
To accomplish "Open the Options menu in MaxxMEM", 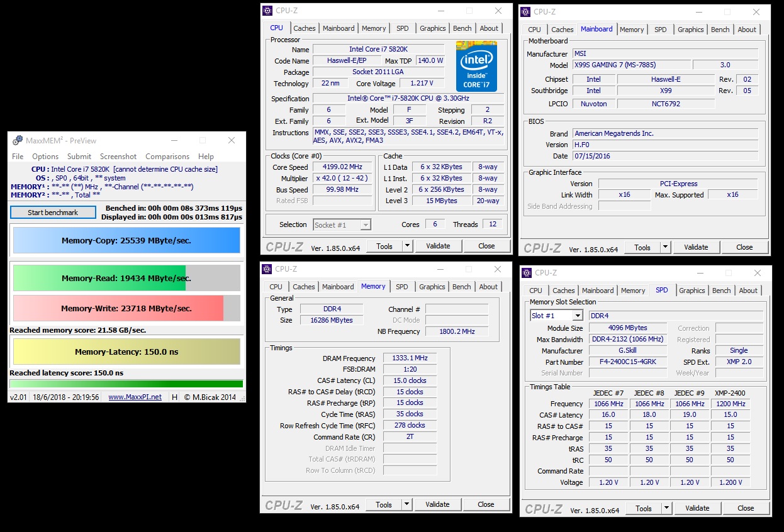I will [x=45, y=157].
